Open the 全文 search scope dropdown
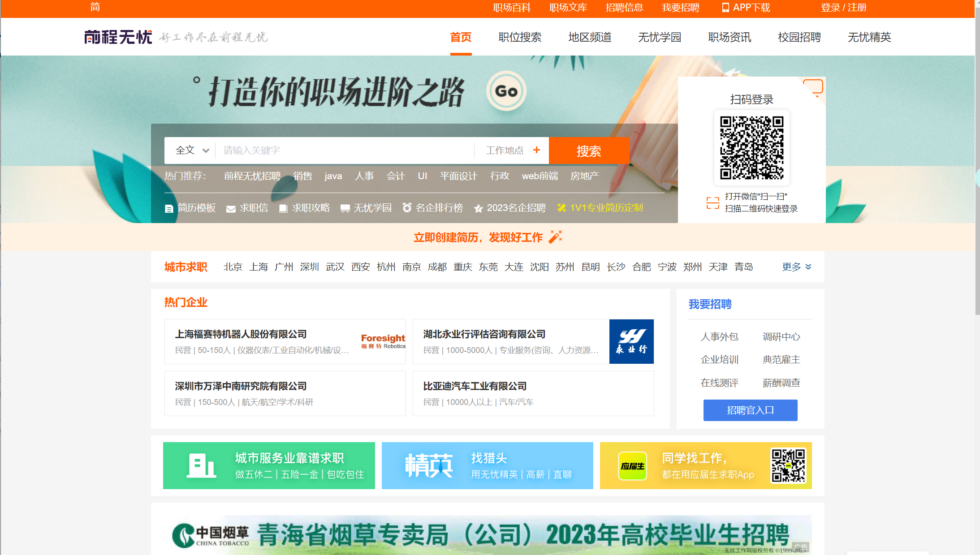The height and width of the screenshot is (555, 980). coord(191,150)
